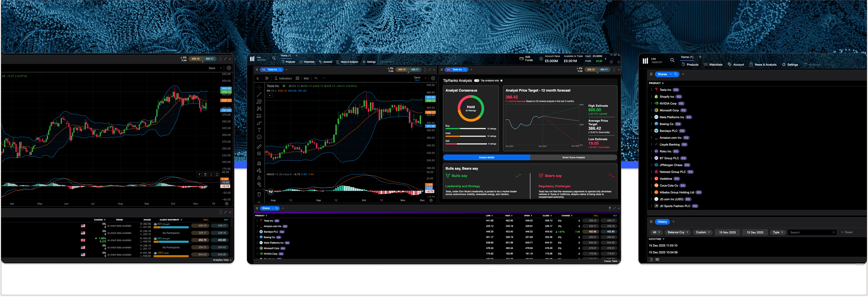Click the emoji sticker tool

259,137
